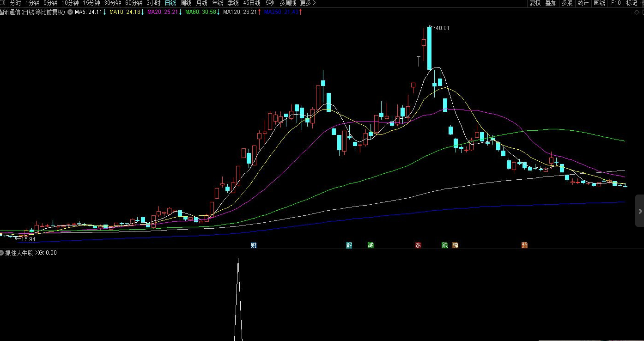Screen dimensions: 644x341
Task: Expand the right side panel arrow
Action: [x=640, y=211]
